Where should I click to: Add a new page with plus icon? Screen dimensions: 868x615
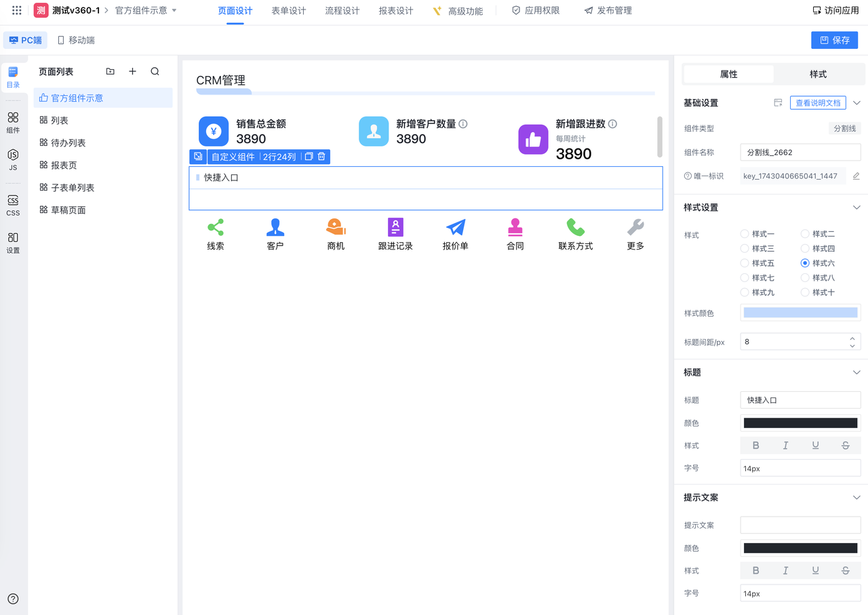[132, 71]
